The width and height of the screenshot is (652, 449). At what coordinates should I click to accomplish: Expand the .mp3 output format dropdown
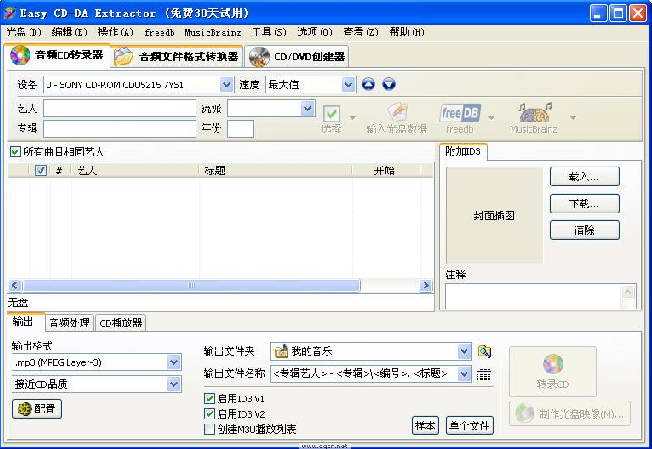pyautogui.click(x=174, y=363)
